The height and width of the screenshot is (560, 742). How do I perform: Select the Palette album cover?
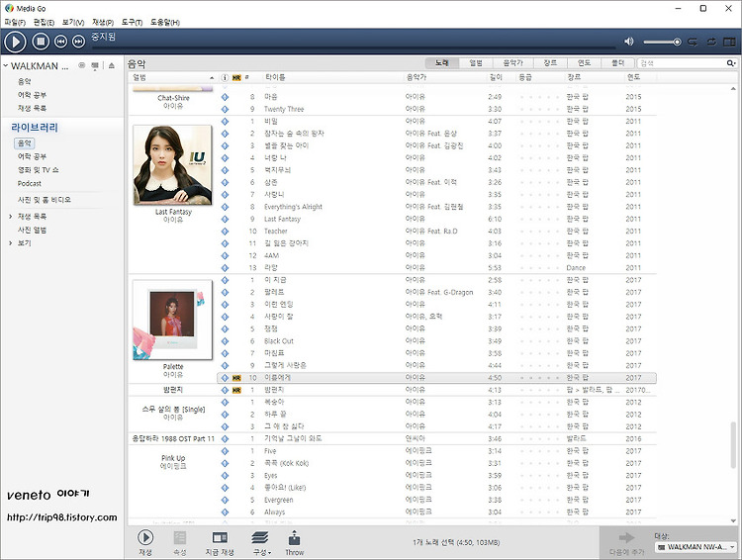click(x=173, y=320)
